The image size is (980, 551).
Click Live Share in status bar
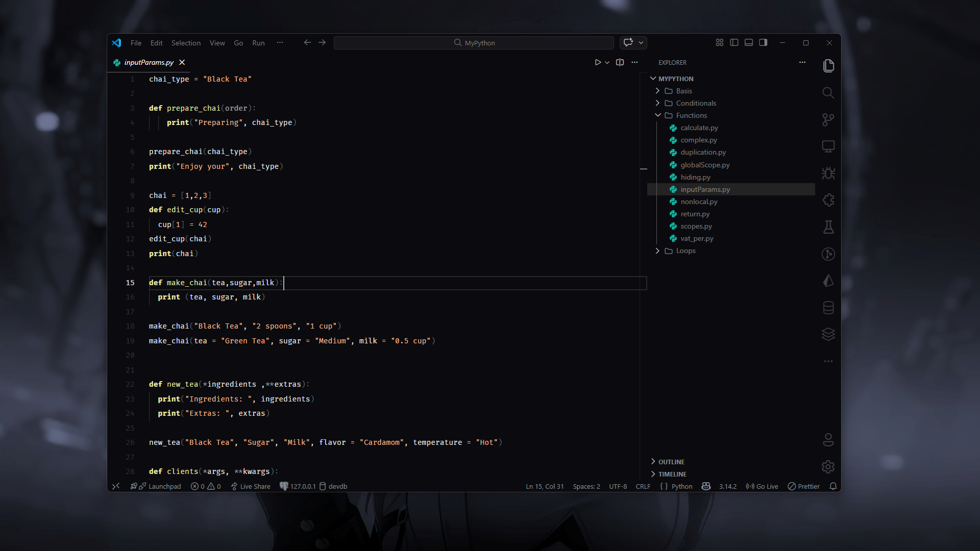251,486
